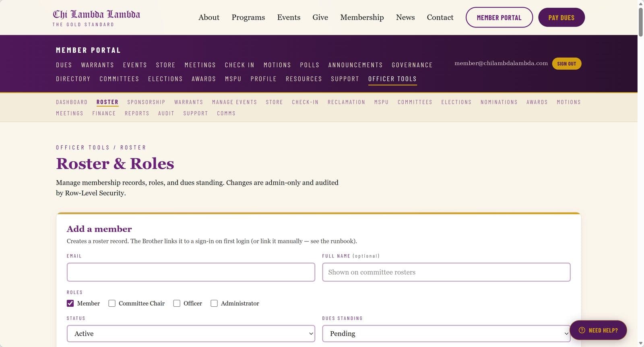Image resolution: width=644 pixels, height=347 pixels.
Task: Select the Roster subtab
Action: point(107,102)
